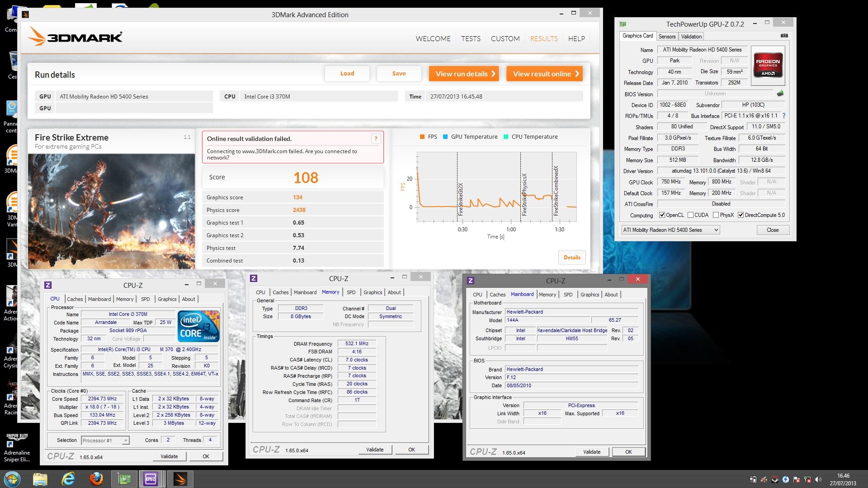Open the Graphics tab in CPU-Z Mainboard window
868x488 pixels.
[590, 295]
